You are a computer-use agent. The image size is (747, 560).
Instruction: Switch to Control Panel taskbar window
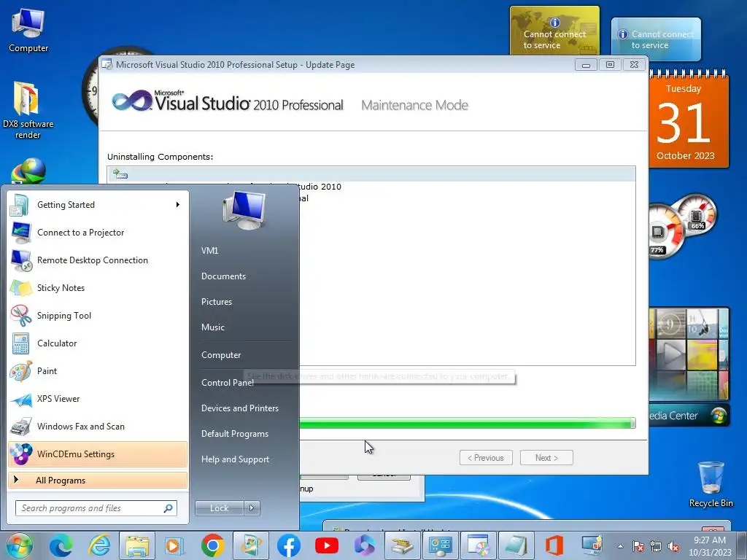[440, 545]
